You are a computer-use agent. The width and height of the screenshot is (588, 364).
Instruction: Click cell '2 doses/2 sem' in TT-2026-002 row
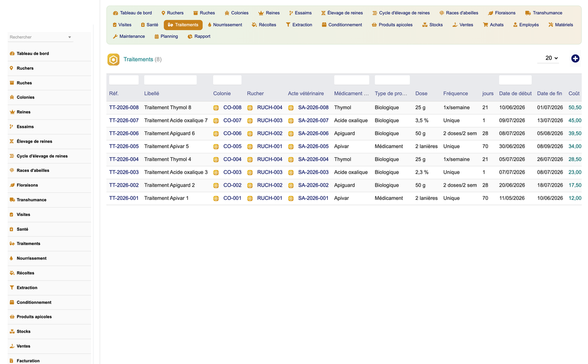(460, 185)
